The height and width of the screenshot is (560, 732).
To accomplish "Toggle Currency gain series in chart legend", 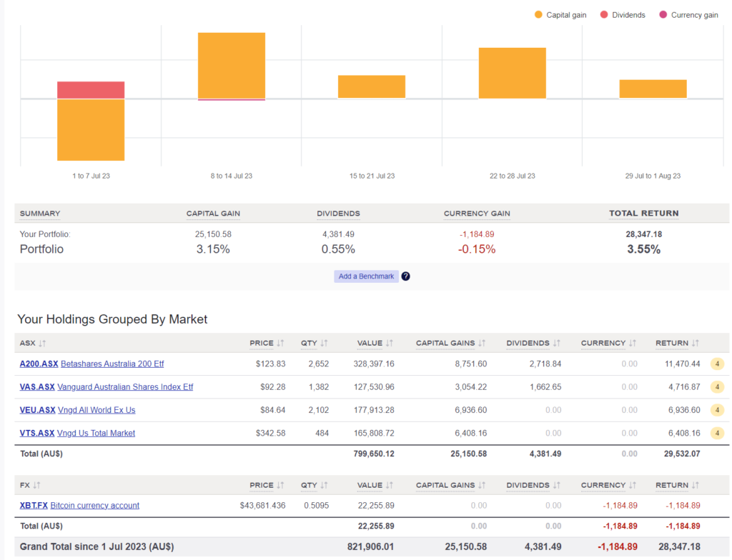I will click(x=688, y=15).
